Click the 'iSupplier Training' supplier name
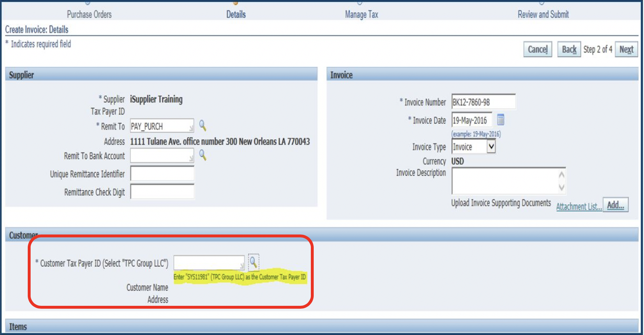The height and width of the screenshot is (335, 644). 156,99
